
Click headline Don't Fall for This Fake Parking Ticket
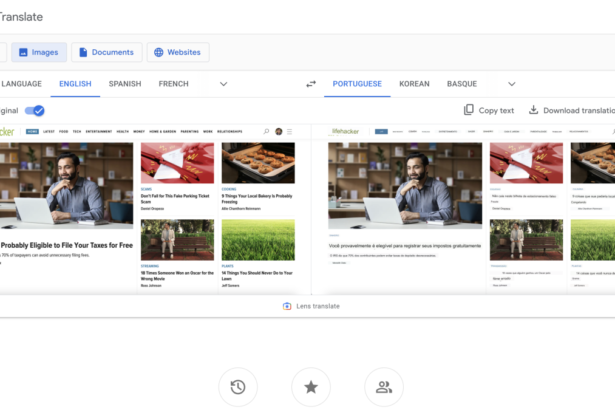[175, 199]
